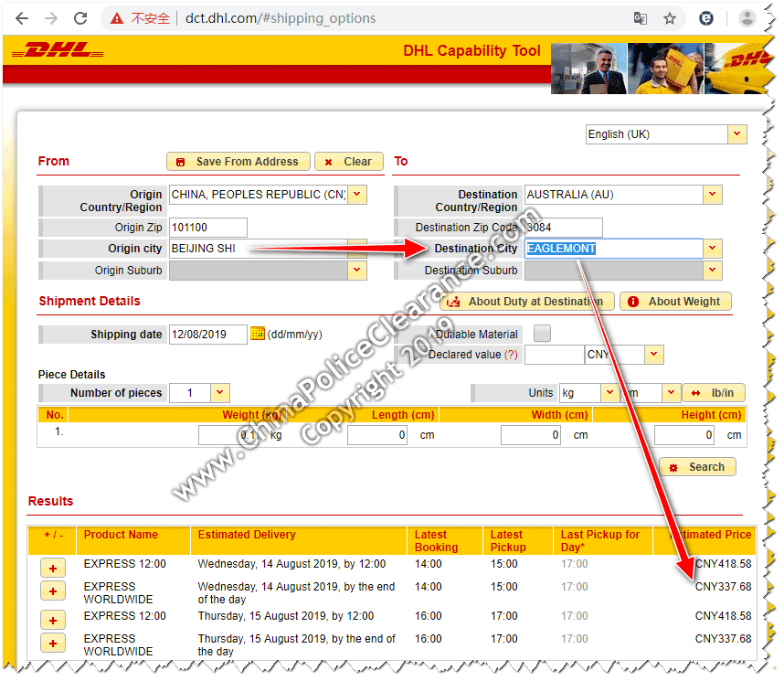The height and width of the screenshot is (681, 784).
Task: Open the translate page icon
Action: (641, 18)
